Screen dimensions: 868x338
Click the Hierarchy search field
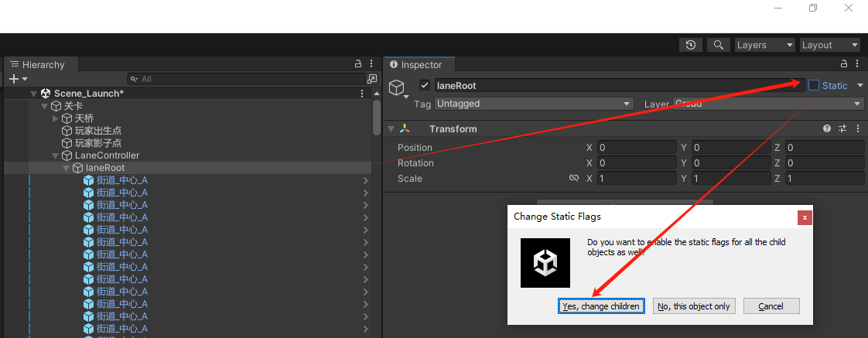click(x=247, y=79)
